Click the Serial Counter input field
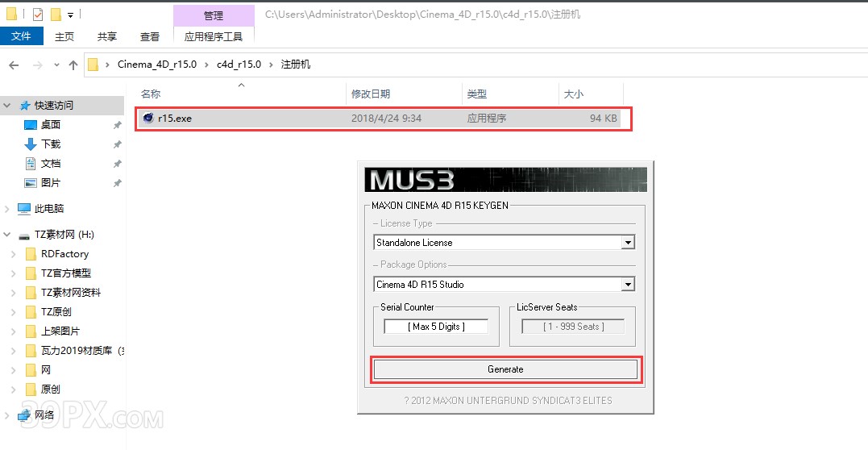868x450 pixels. coord(436,327)
